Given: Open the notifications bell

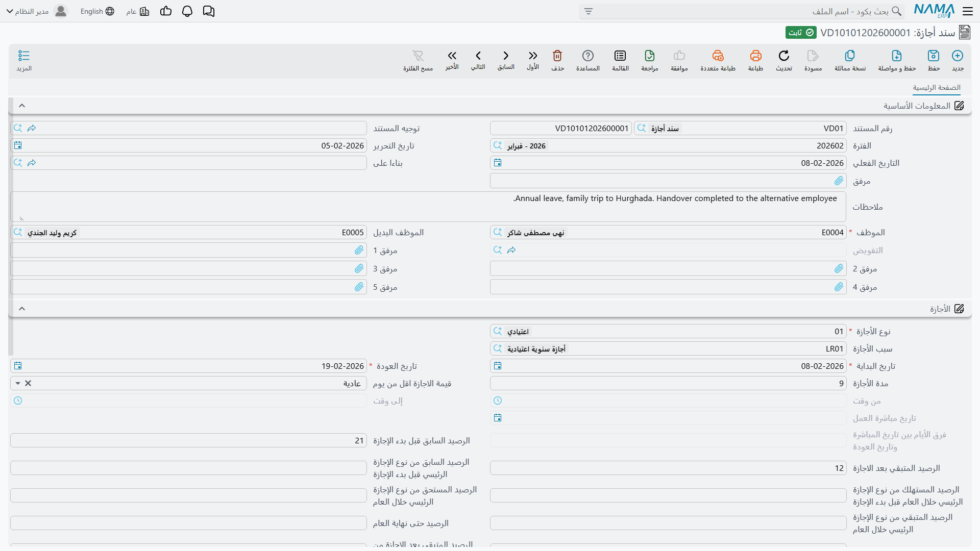Looking at the screenshot, I should (x=187, y=11).
